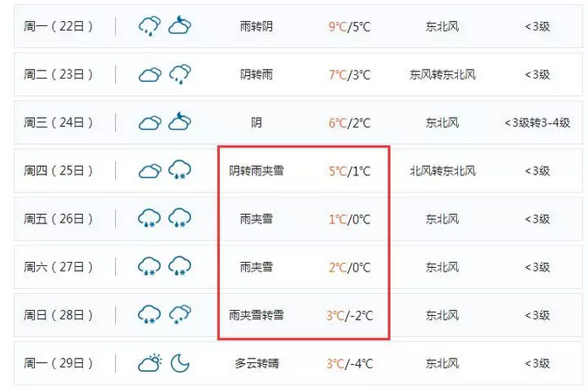The width and height of the screenshot is (588, 391).
Task: Click the 9°C/5°C temperature cell
Action: [x=350, y=26]
